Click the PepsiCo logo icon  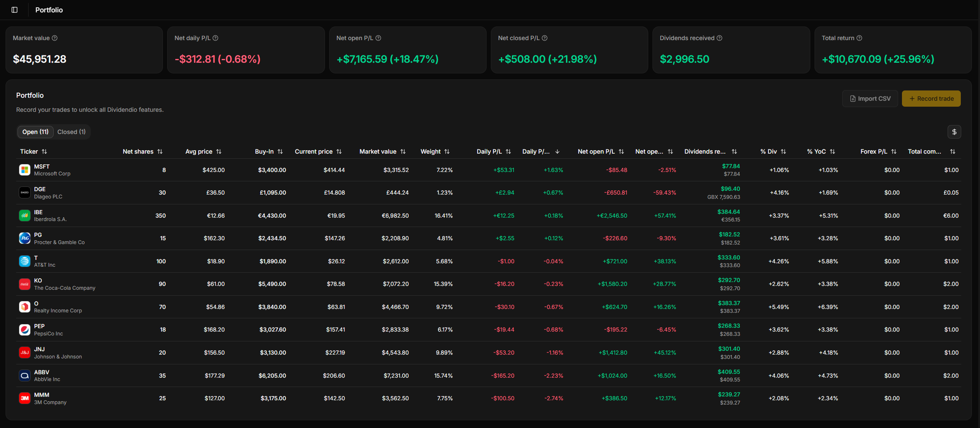[25, 329]
